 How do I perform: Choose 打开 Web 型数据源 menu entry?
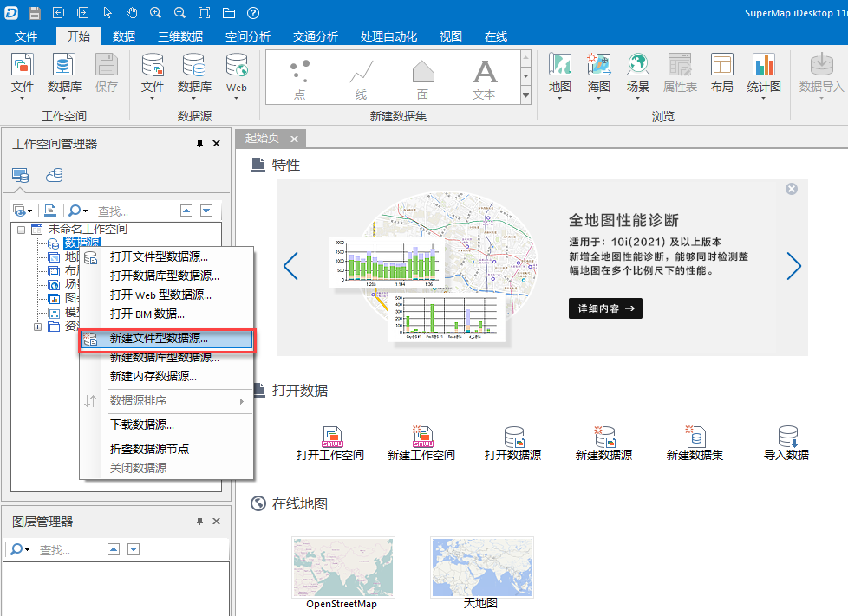pos(160,295)
